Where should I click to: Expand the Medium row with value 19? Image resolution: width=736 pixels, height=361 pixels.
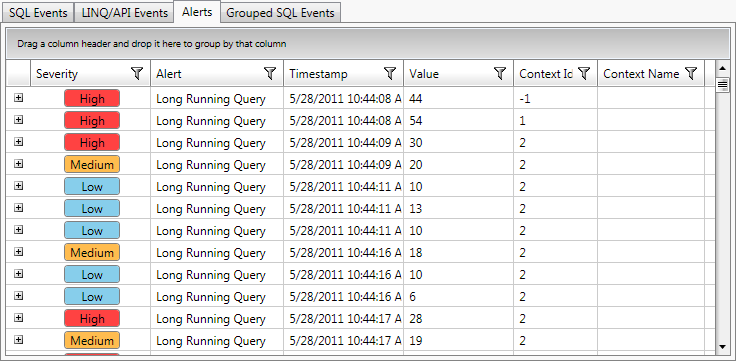click(x=18, y=340)
